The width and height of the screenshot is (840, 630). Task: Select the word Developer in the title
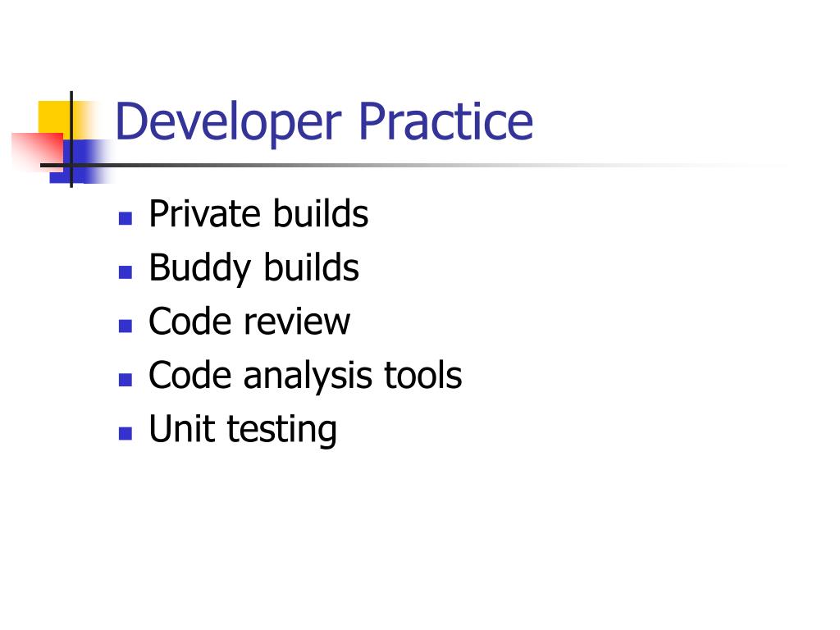228,125
